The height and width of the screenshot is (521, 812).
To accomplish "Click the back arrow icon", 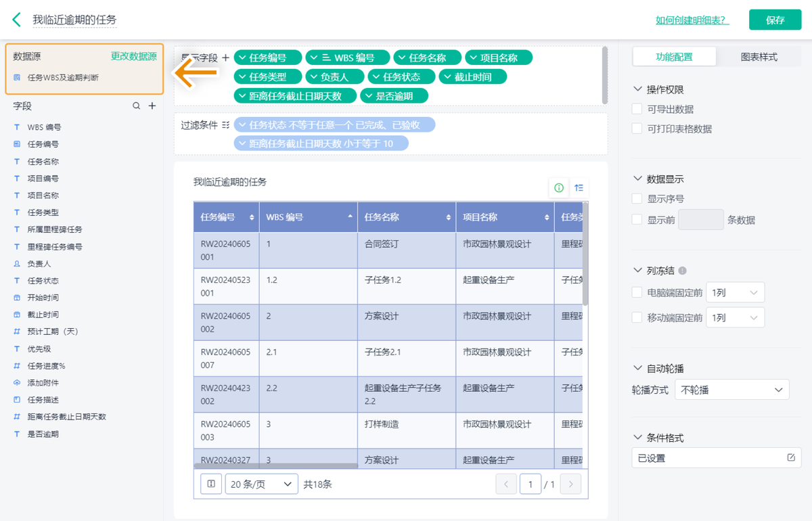I will click(x=17, y=20).
